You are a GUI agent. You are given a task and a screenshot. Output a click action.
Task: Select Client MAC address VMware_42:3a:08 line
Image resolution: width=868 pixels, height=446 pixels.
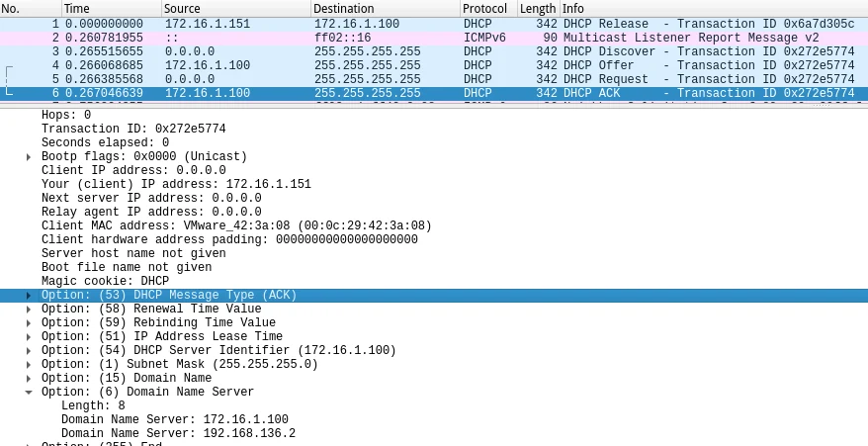point(236,226)
